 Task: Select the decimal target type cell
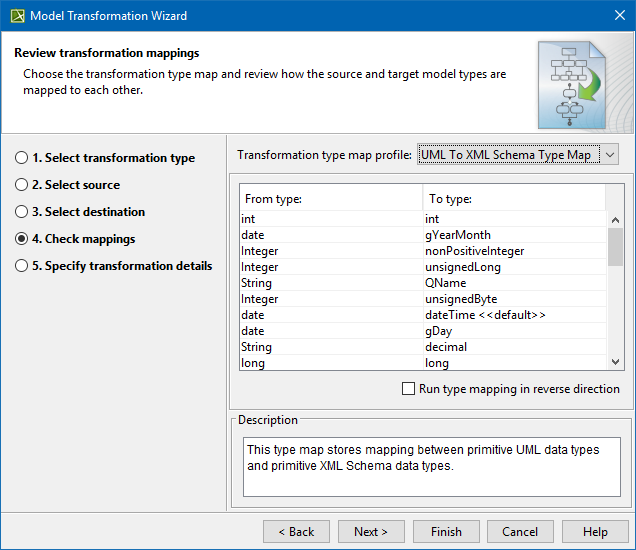click(515, 347)
